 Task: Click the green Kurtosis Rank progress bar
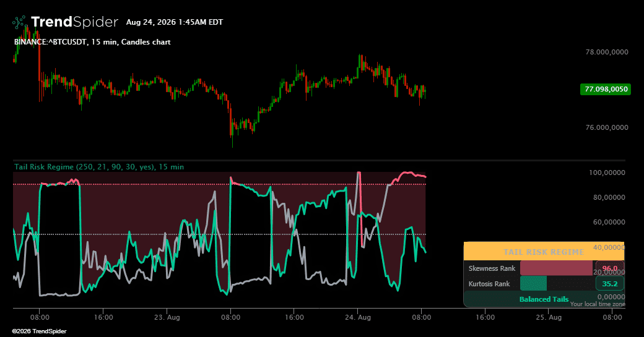[x=533, y=283]
